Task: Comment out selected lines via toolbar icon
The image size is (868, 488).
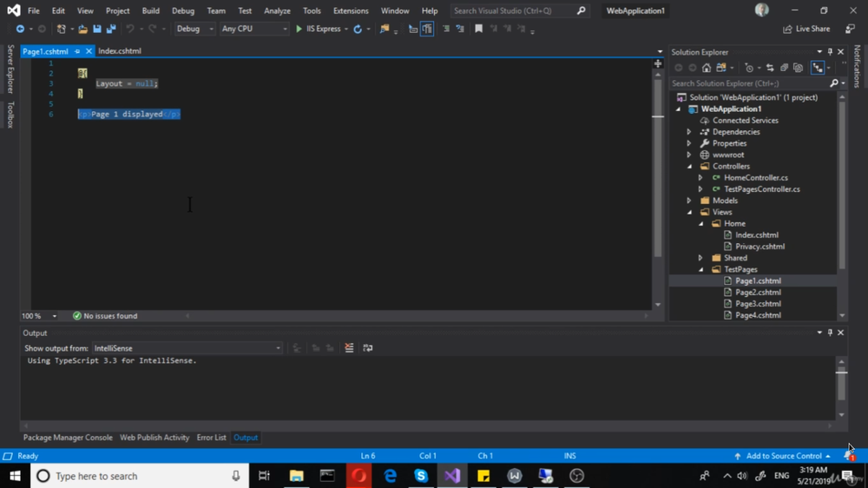Action: [446, 29]
